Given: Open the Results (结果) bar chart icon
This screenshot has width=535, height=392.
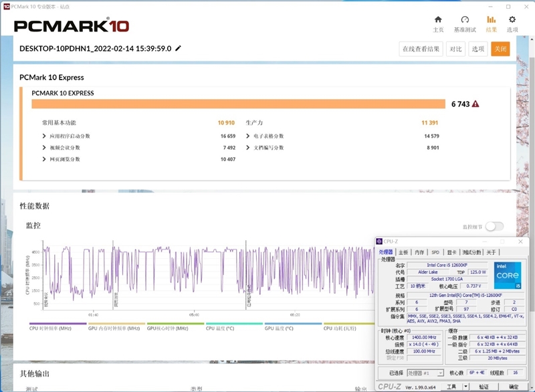Looking at the screenshot, I should point(491,19).
